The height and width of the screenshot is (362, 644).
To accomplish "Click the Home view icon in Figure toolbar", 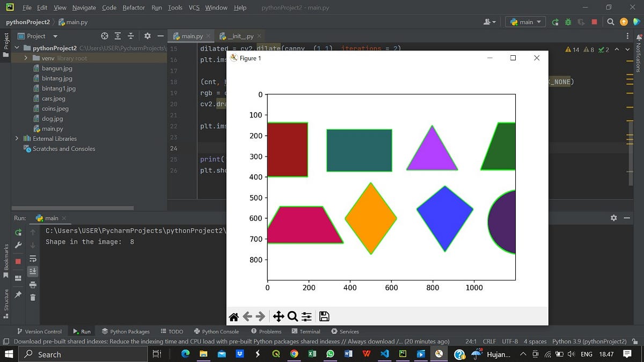I will click(233, 316).
